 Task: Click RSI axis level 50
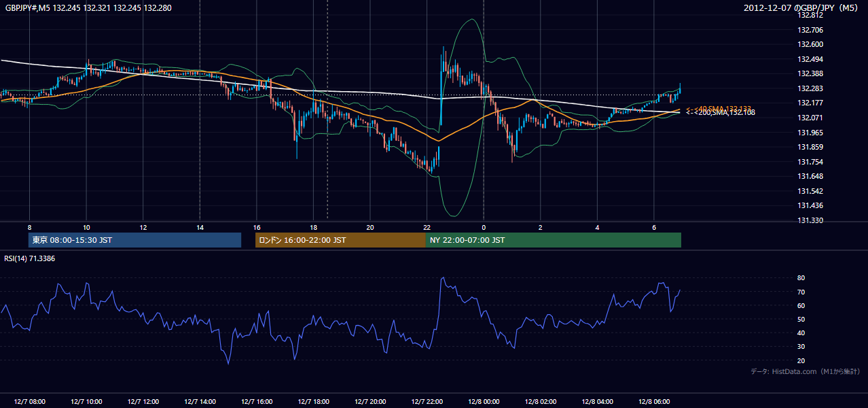pos(801,319)
